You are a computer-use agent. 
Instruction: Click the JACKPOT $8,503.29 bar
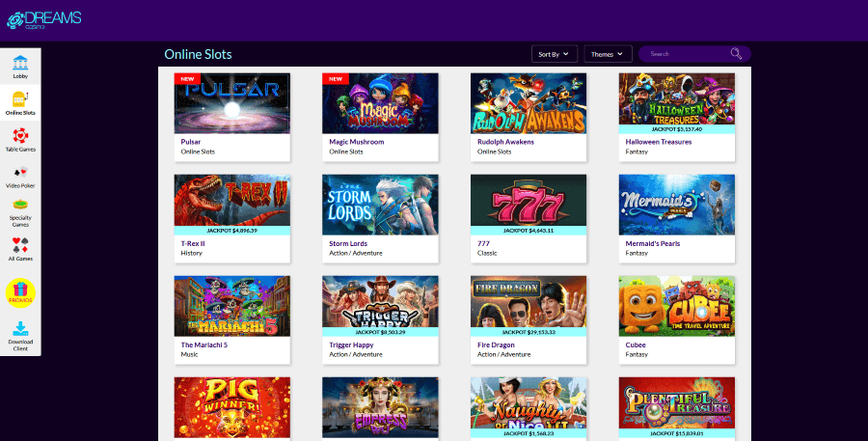(380, 332)
